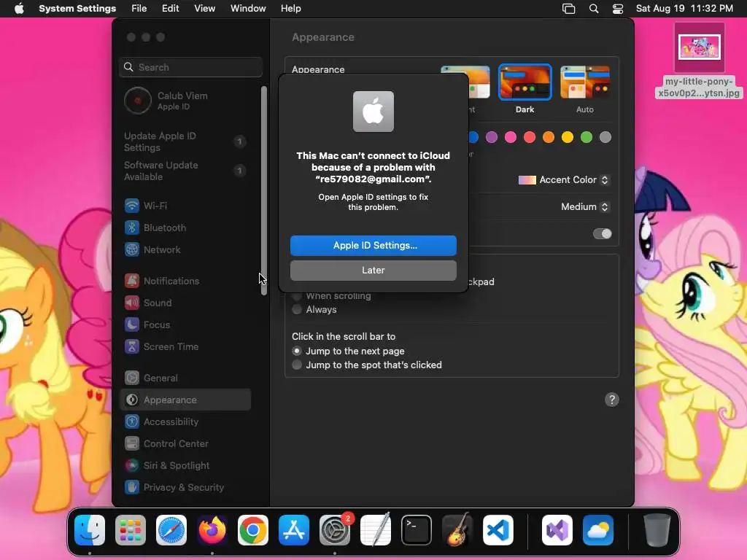The height and width of the screenshot is (560, 747).
Task: Open Accessibility settings
Action: point(186,422)
